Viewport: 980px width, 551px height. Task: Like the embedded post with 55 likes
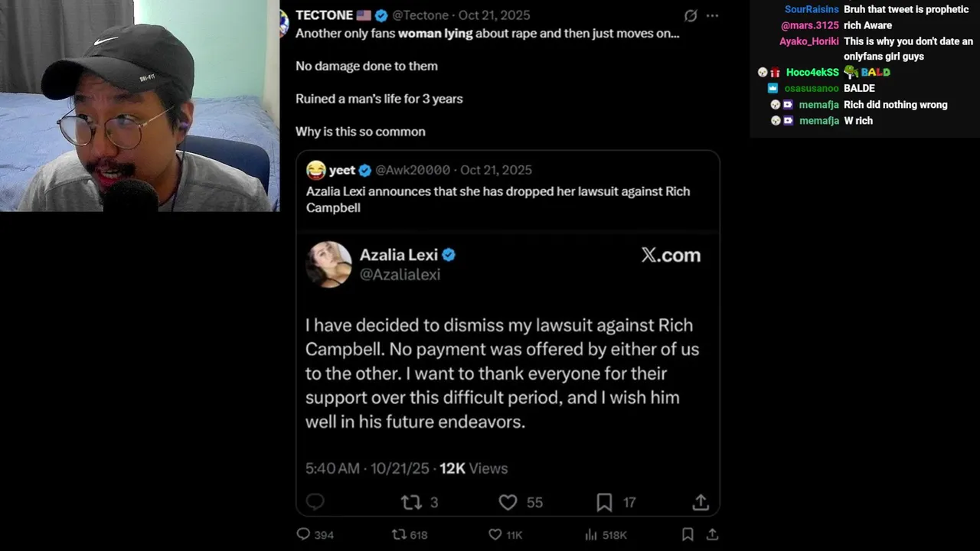click(x=508, y=502)
